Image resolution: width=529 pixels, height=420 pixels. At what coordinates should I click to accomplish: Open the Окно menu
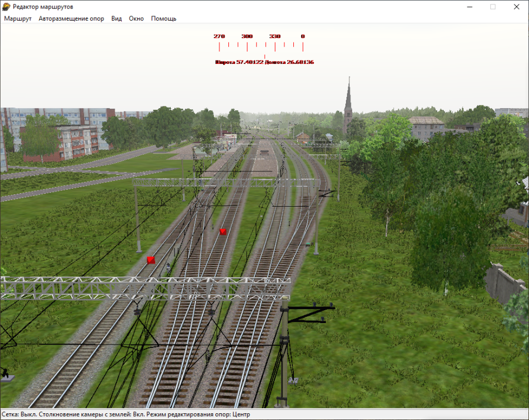pyautogui.click(x=136, y=18)
